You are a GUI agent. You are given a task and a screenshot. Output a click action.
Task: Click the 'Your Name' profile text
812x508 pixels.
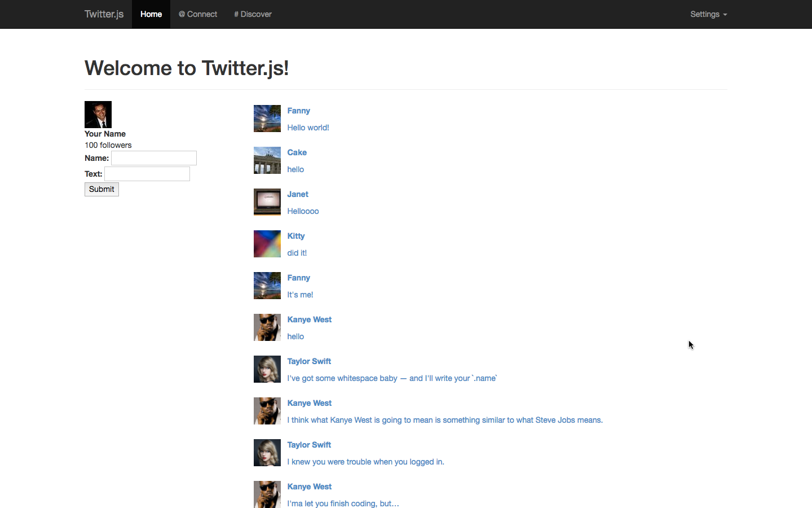click(105, 134)
